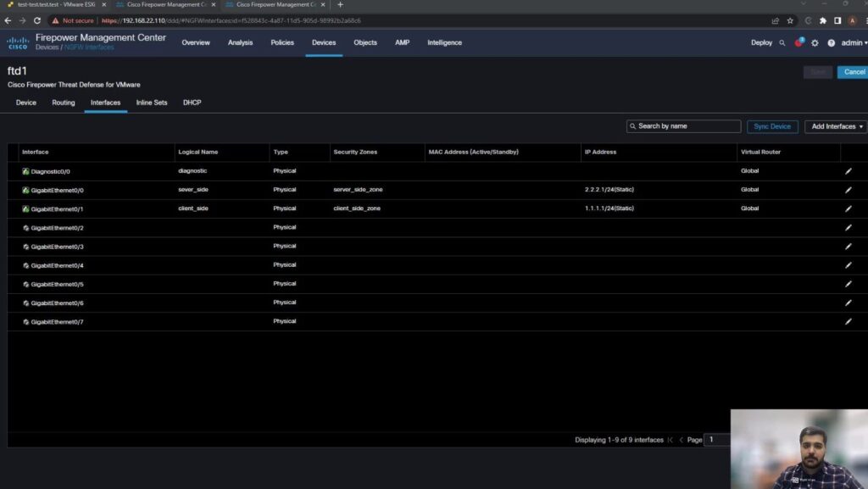Go to the first page of interfaces

pyautogui.click(x=670, y=440)
